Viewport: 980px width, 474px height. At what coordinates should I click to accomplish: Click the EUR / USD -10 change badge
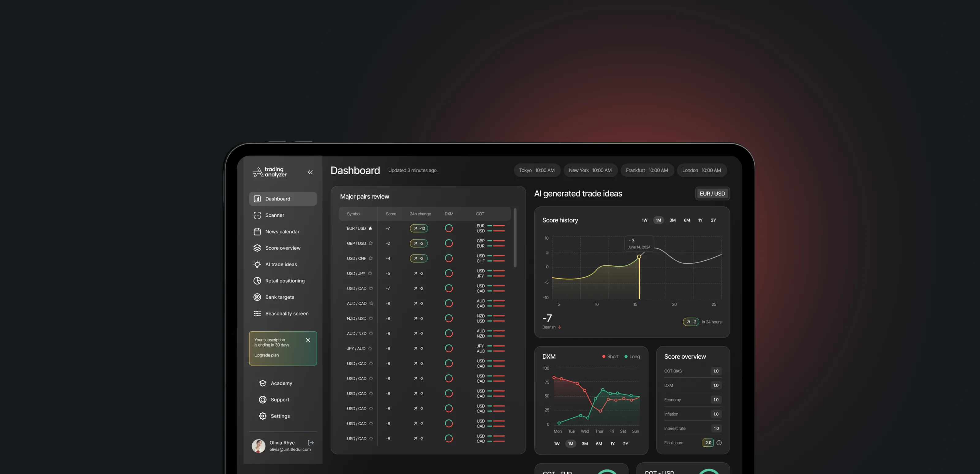pos(419,229)
